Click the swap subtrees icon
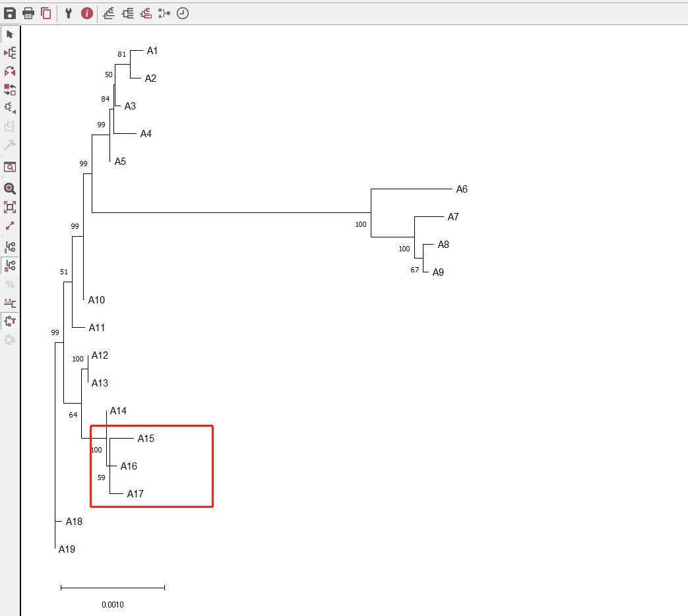 [x=10, y=90]
